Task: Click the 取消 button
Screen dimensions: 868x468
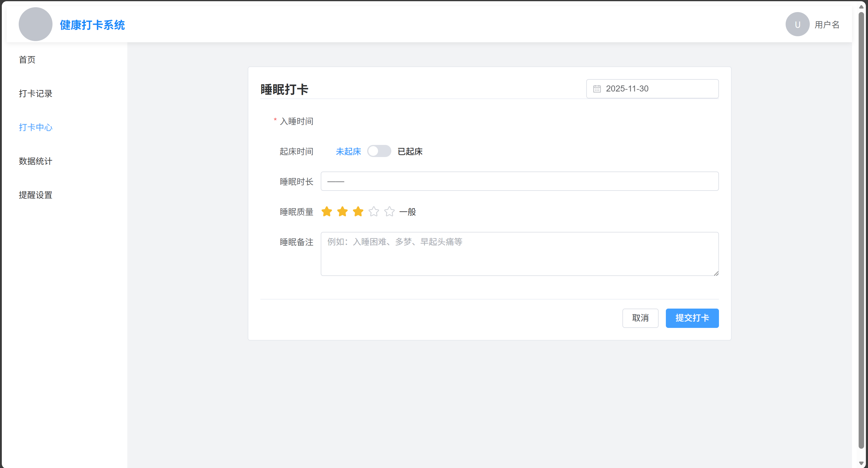Action: tap(640, 318)
